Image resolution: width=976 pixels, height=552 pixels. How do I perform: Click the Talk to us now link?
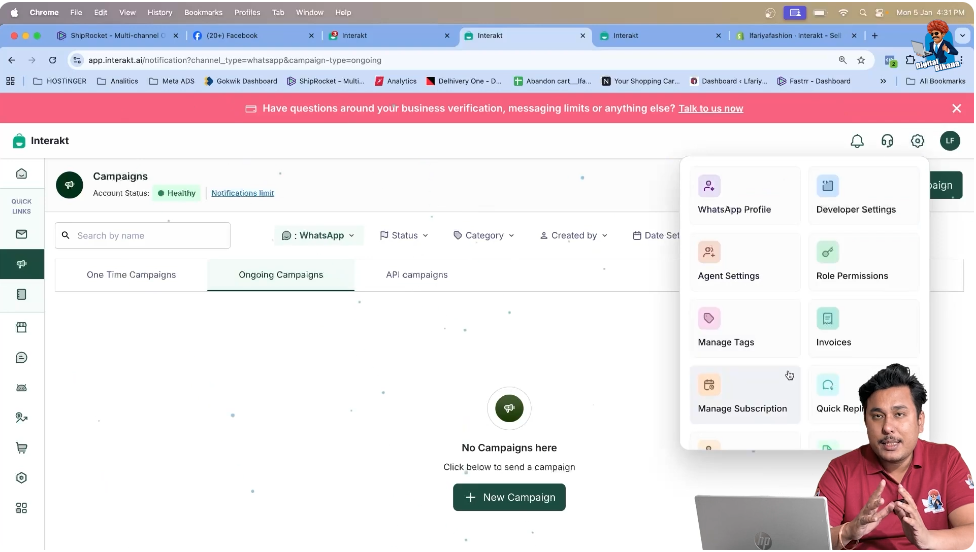[x=711, y=108]
